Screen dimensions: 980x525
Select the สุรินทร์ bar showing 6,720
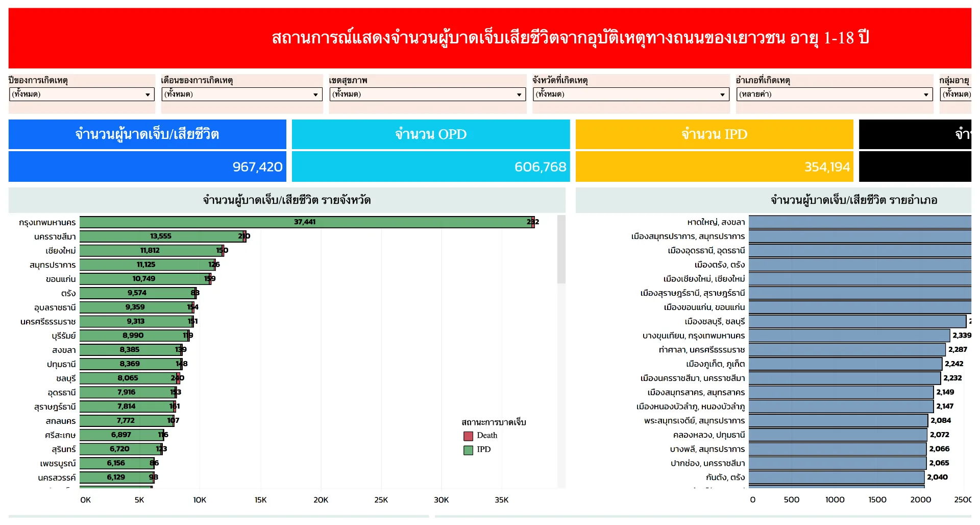(120, 449)
